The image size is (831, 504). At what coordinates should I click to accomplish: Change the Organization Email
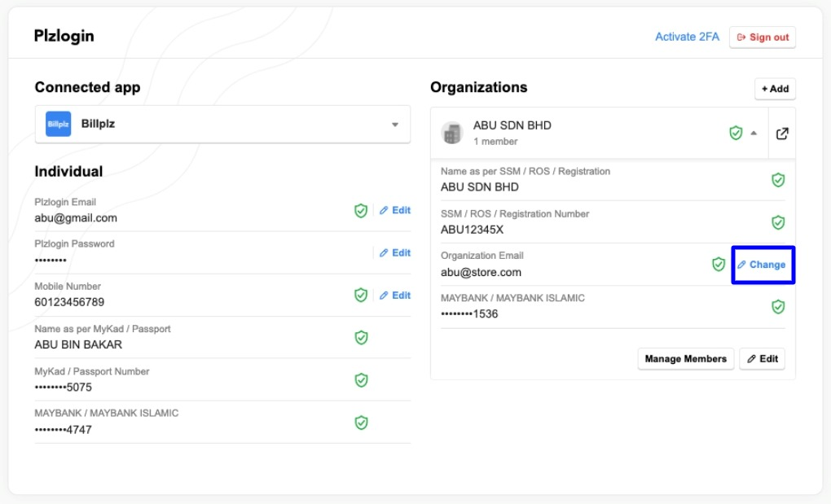762,265
